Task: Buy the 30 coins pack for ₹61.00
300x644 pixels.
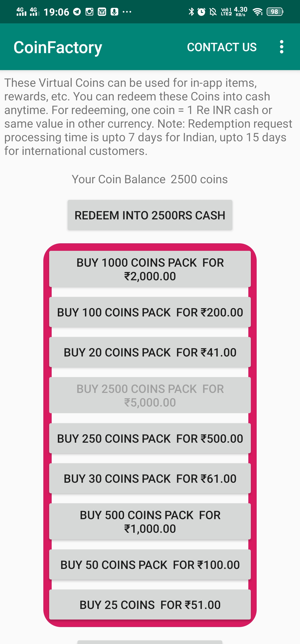Action: 150,479
